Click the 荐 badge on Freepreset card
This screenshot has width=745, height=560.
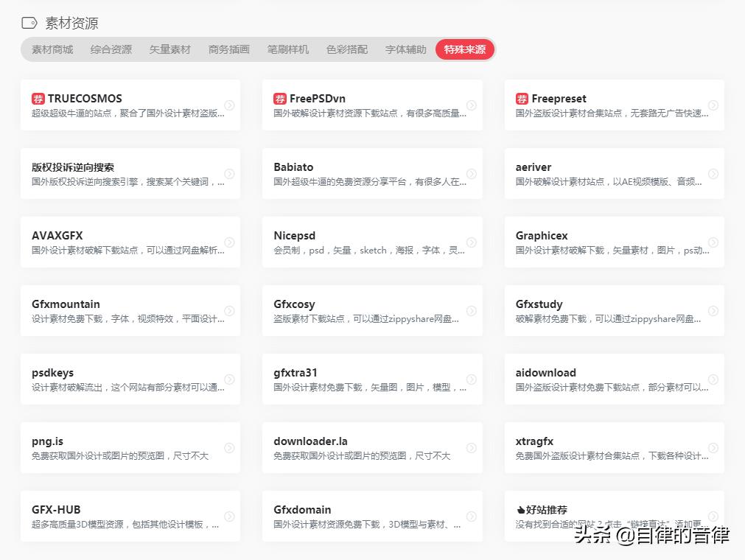coord(521,98)
